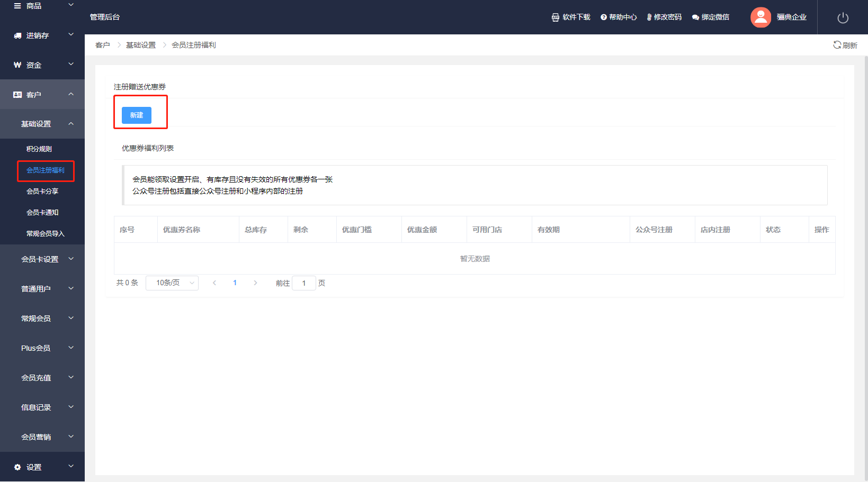868x482 pixels.
Task: Open 会员卡分享 menu item
Action: click(42, 192)
